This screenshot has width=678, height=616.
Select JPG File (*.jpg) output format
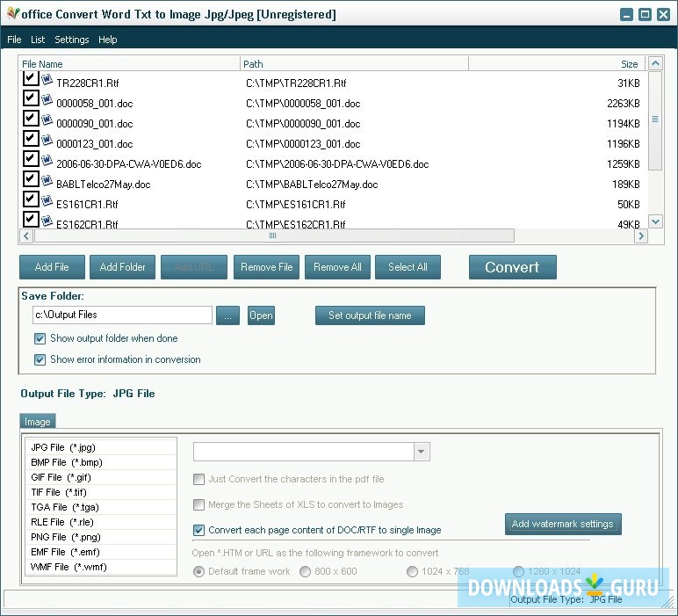[101, 448]
